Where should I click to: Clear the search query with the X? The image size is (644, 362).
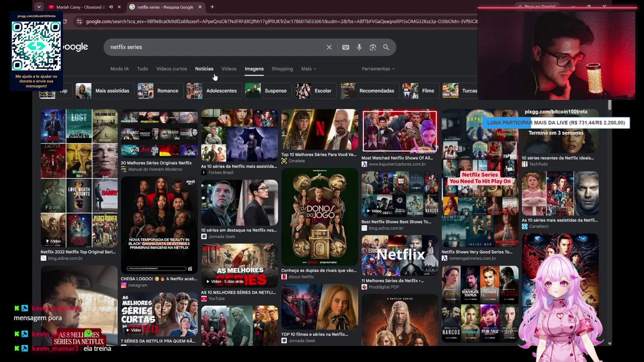click(329, 47)
